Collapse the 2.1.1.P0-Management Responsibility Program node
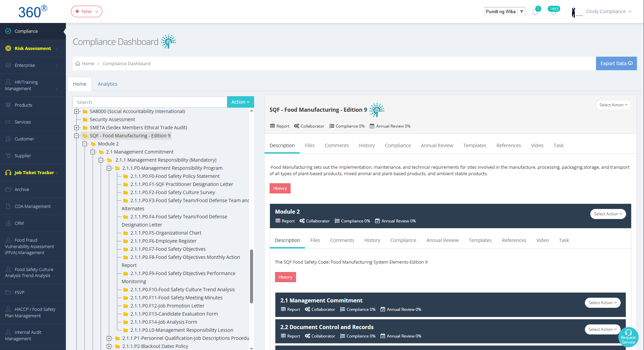Image resolution: width=644 pixels, height=350 pixels. click(109, 168)
